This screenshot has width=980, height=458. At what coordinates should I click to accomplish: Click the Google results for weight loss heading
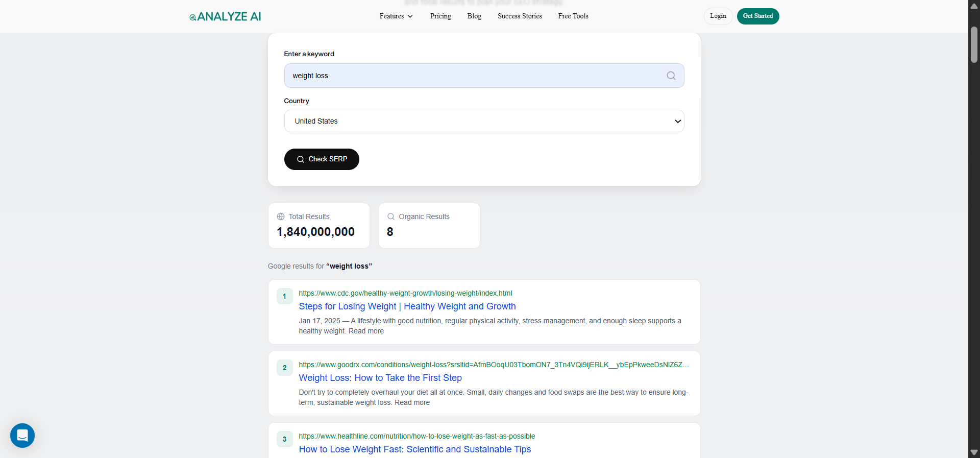point(320,266)
